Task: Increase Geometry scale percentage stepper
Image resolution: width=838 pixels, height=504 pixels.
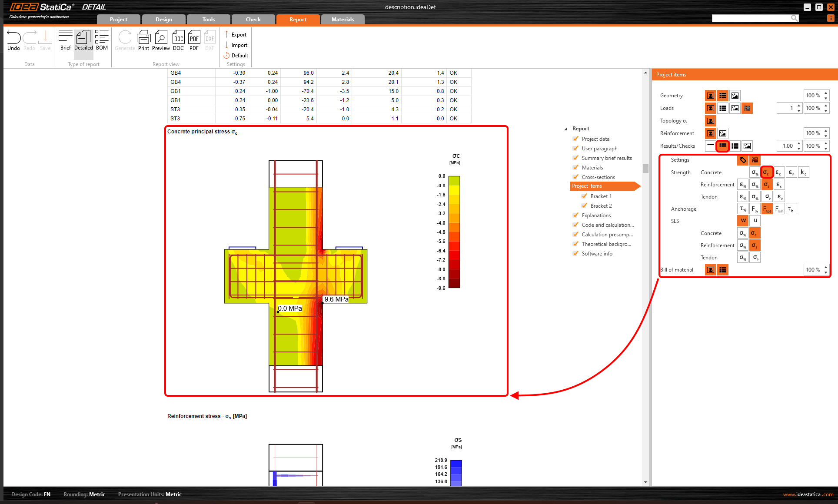Action: (826, 93)
